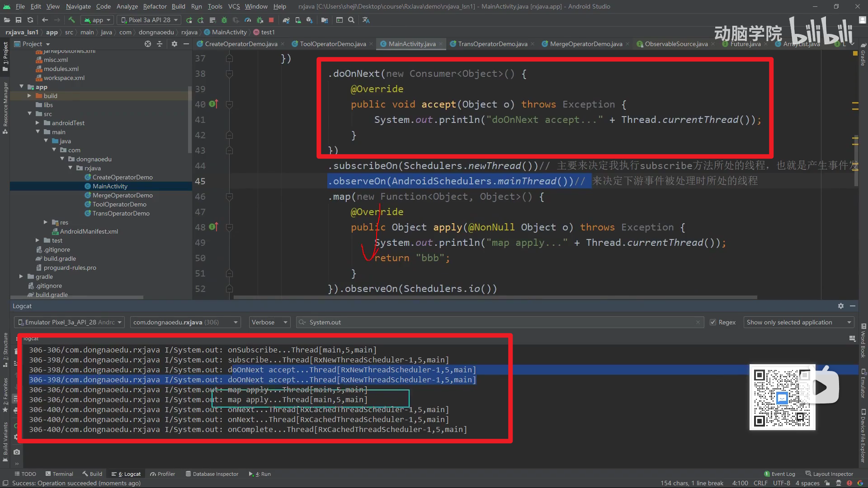
Task: Switch to TransOperatorDemo.java tab
Action: (x=493, y=44)
